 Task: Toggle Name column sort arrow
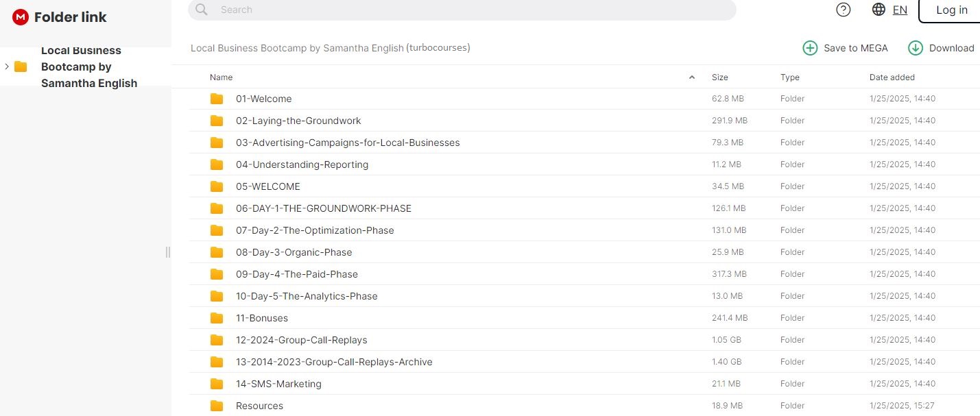tap(692, 77)
